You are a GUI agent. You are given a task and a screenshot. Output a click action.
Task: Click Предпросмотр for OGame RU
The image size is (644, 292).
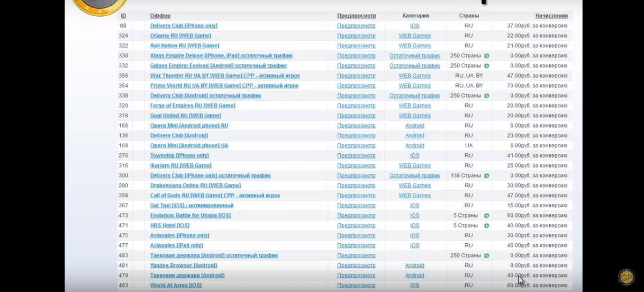356,35
